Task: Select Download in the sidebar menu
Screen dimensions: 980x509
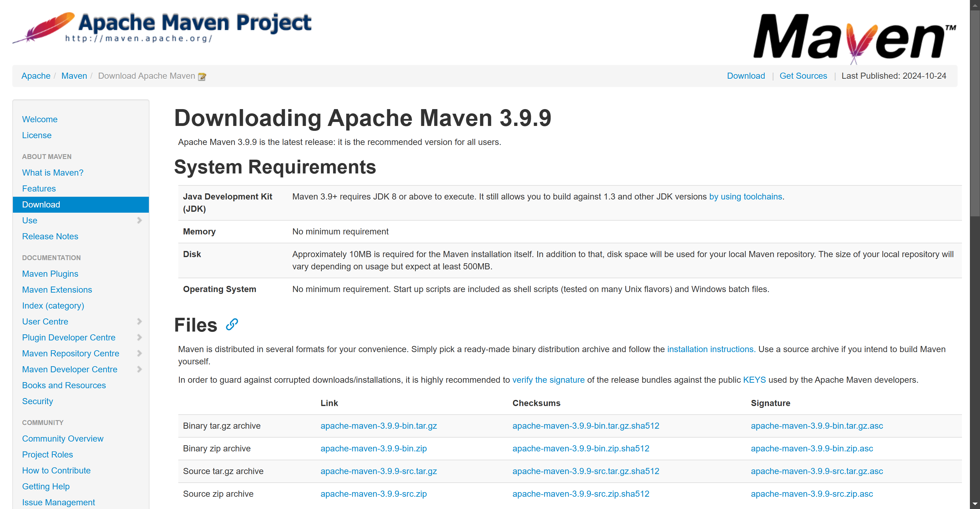Action: (x=41, y=205)
